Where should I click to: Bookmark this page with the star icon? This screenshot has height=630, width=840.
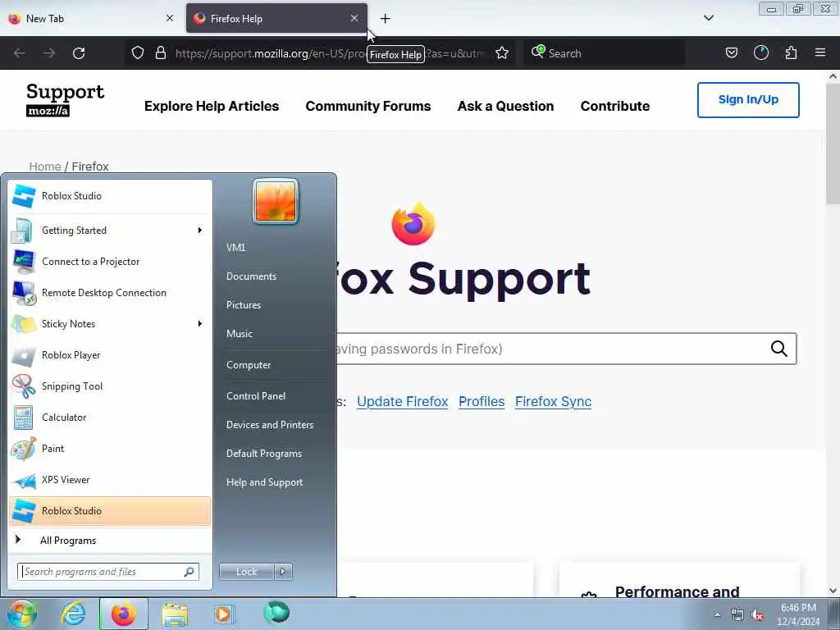pos(502,53)
